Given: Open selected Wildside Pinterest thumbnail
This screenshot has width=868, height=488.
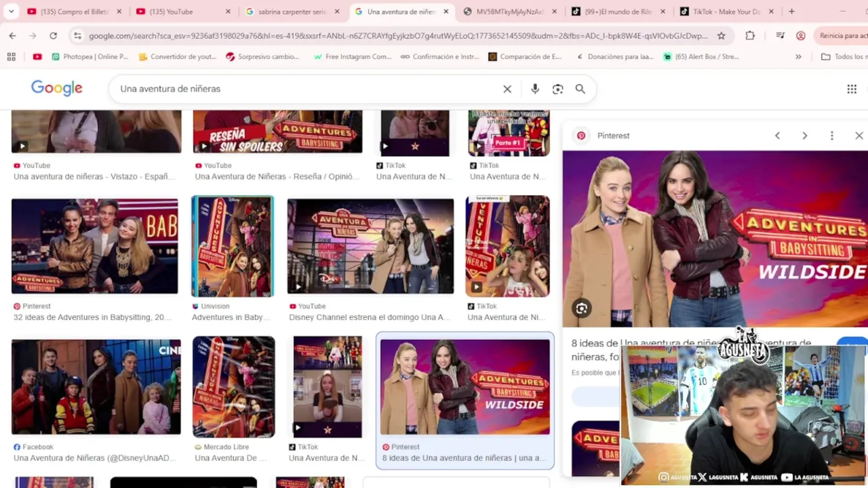Looking at the screenshot, I should click(x=465, y=387).
